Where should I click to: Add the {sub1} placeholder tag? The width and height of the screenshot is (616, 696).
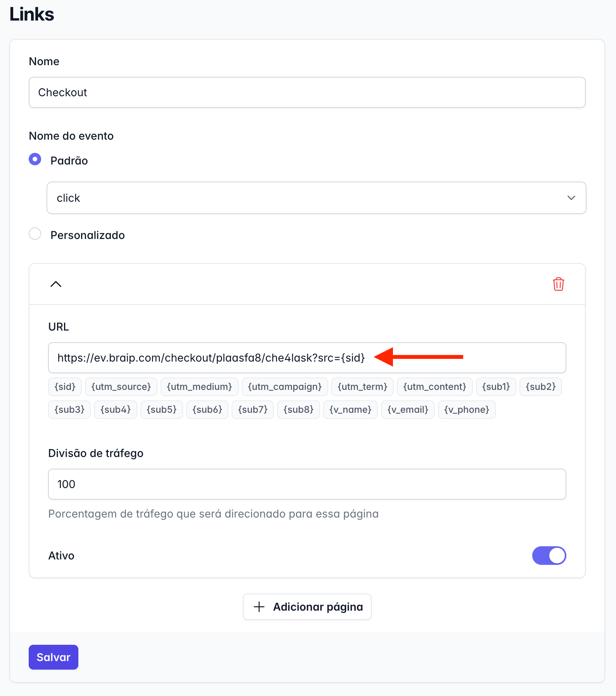tap(496, 387)
